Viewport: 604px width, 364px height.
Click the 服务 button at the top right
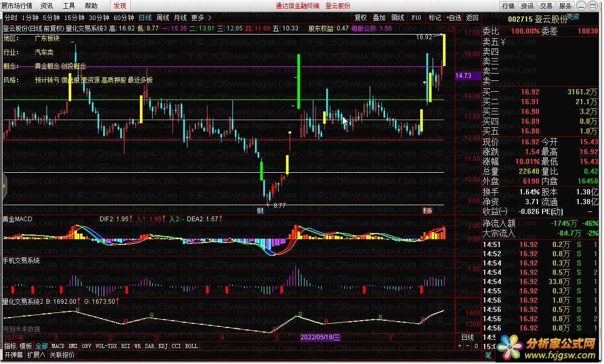coord(565,6)
